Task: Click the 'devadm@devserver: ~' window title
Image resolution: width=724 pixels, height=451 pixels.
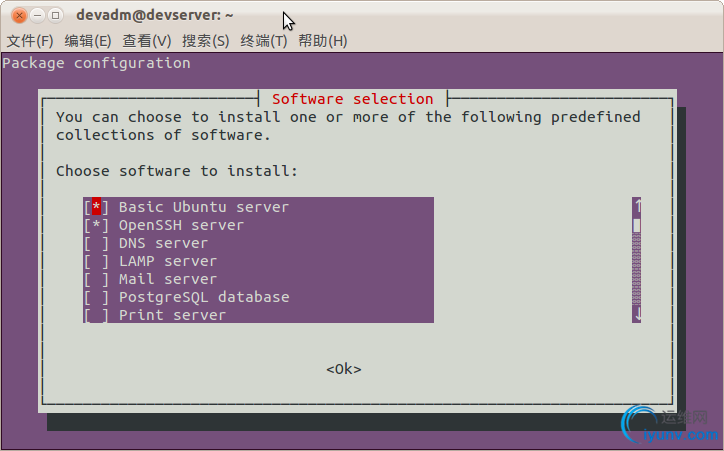Action: [155, 15]
